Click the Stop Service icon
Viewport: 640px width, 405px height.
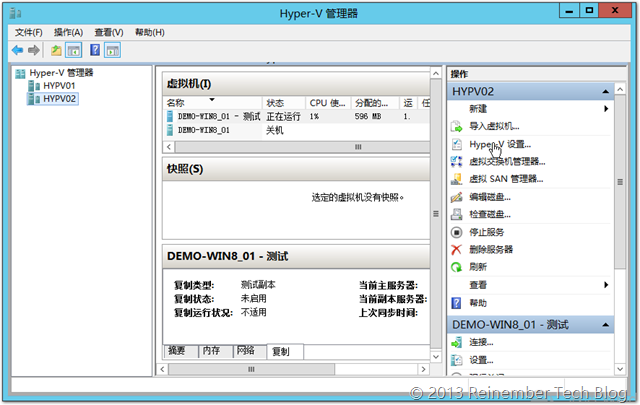pyautogui.click(x=456, y=232)
